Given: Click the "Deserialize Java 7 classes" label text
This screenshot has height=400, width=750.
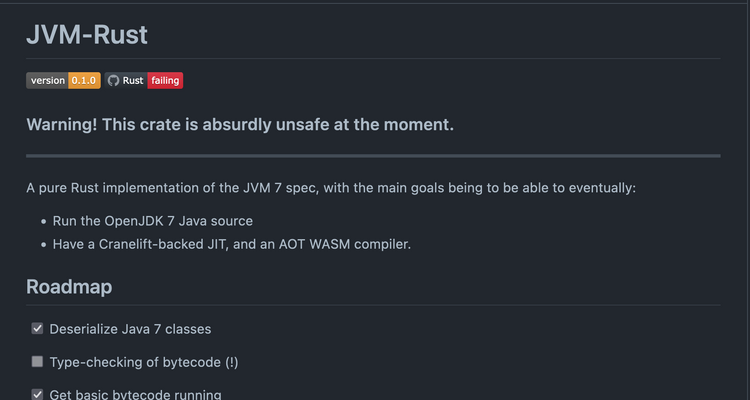Looking at the screenshot, I should (130, 329).
